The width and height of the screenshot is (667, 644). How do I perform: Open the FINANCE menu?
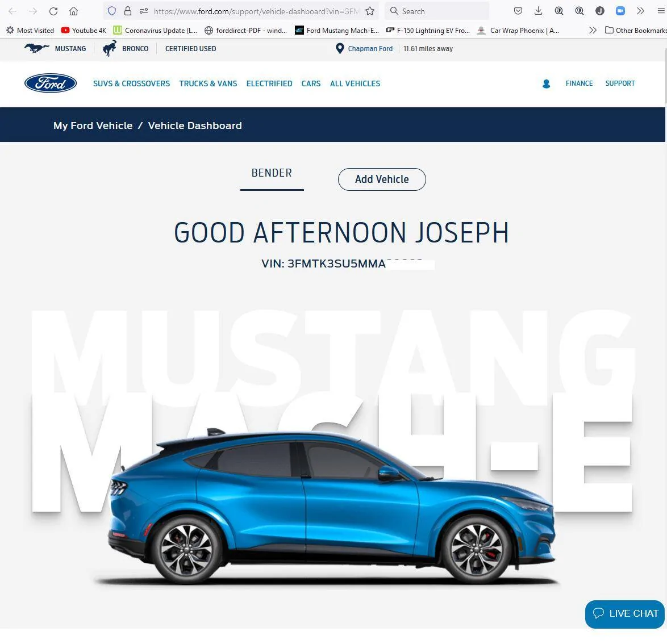tap(579, 83)
